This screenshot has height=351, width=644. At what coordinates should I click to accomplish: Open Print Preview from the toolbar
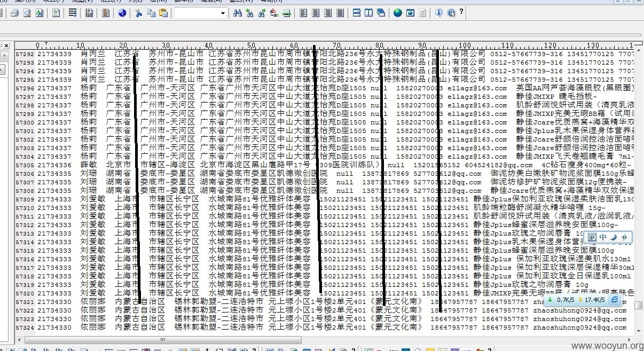[x=27, y=13]
